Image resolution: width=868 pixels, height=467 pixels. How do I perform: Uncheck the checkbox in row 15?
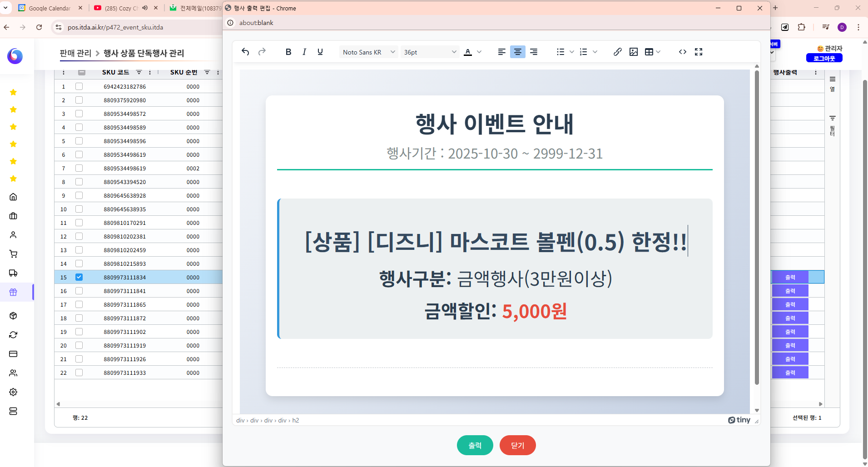coord(79,277)
